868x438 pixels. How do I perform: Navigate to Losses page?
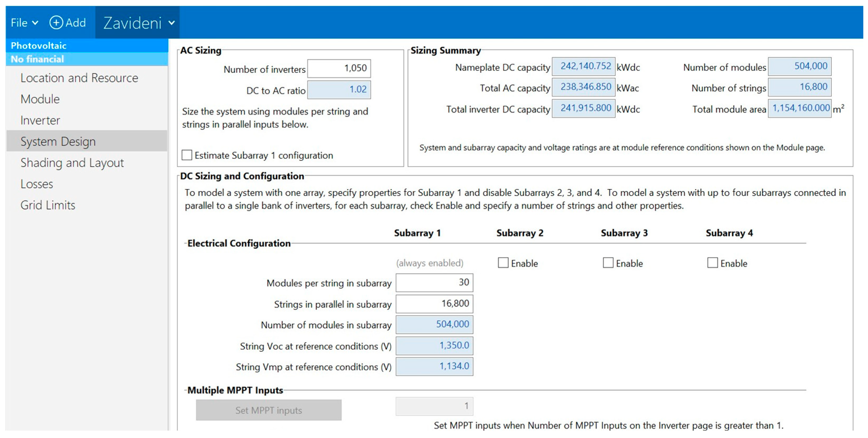[37, 184]
